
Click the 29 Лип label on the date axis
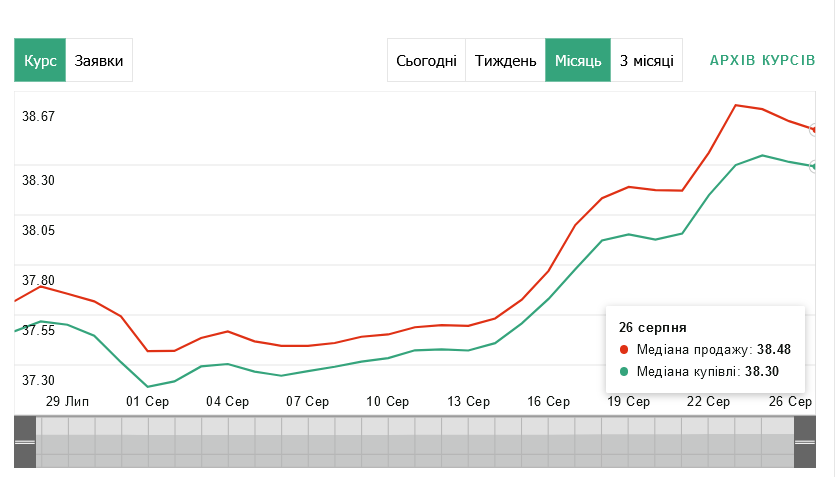pos(68,402)
